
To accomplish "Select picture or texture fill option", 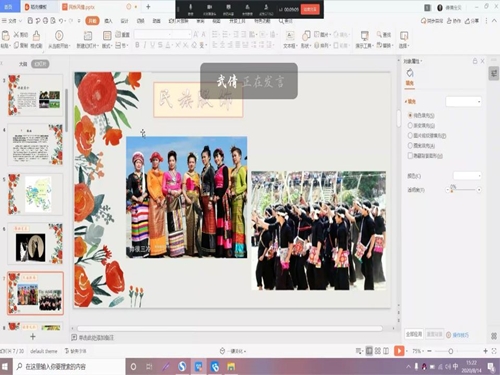I will click(x=410, y=135).
